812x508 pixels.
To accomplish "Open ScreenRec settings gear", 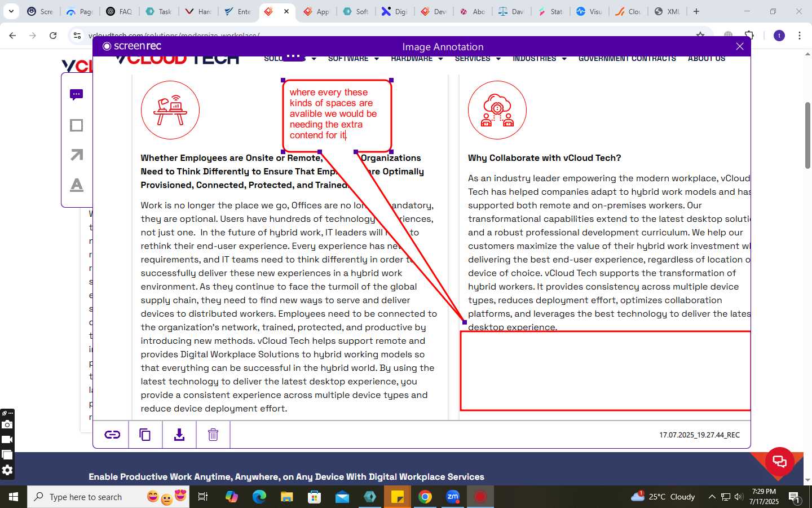I will coord(7,470).
